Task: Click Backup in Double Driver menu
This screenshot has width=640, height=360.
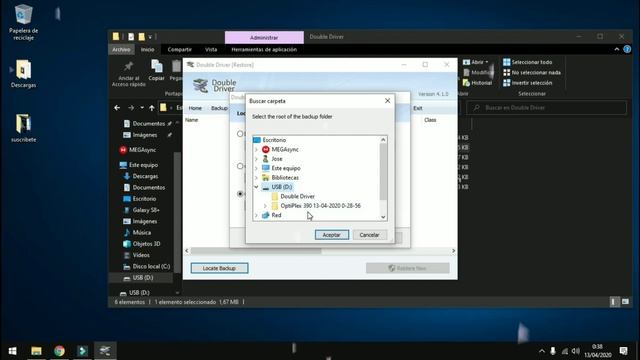Action: click(219, 108)
